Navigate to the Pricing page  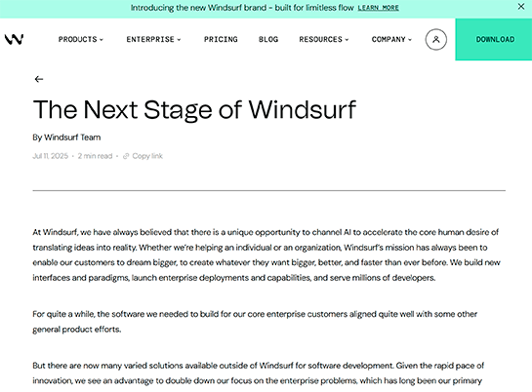point(221,39)
